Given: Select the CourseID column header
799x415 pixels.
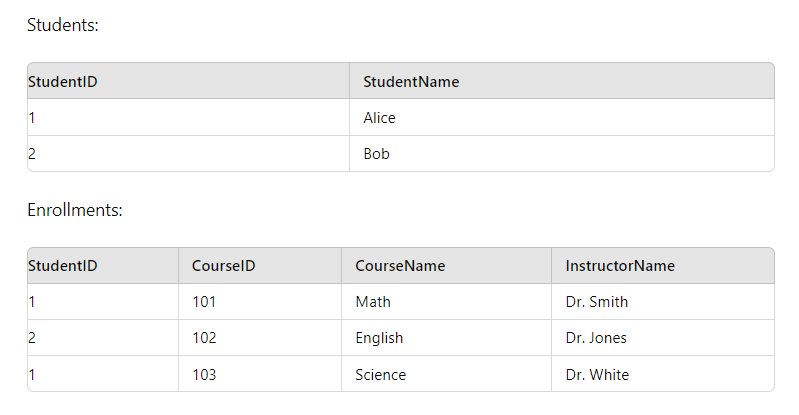Looking at the screenshot, I should click(x=224, y=266).
